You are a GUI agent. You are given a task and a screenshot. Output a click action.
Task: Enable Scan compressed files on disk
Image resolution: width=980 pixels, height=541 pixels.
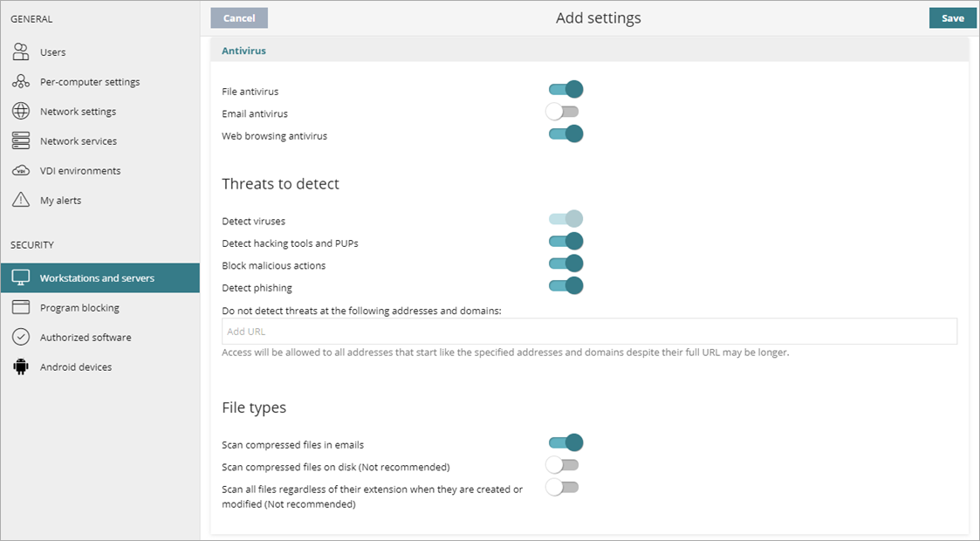(562, 465)
